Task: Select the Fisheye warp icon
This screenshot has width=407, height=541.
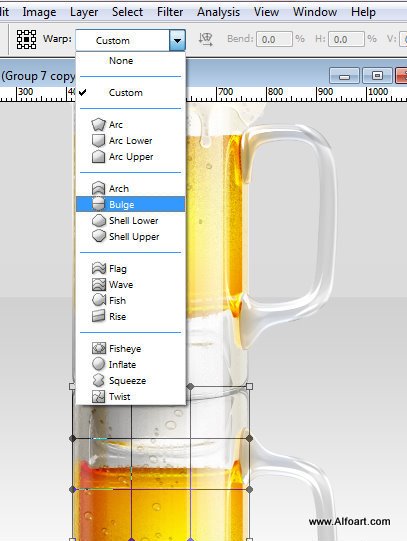Action: click(99, 348)
